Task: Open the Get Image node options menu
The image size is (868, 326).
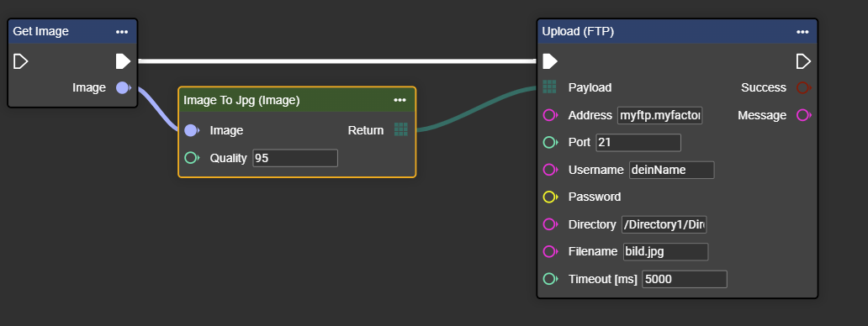Action: click(x=122, y=32)
